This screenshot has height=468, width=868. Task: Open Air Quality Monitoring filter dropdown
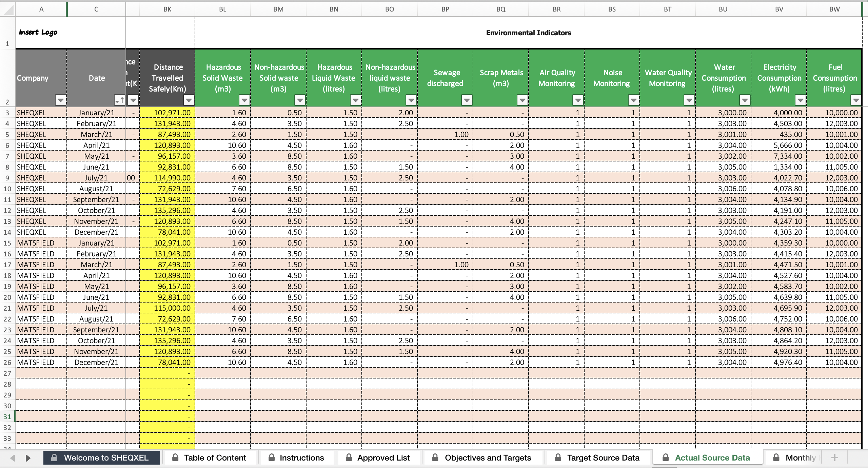pyautogui.click(x=578, y=100)
